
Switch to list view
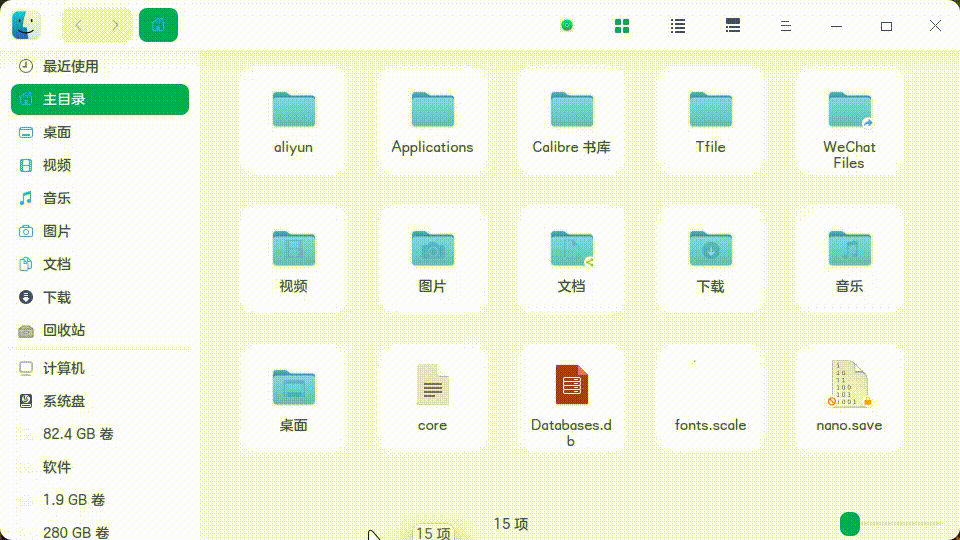[678, 26]
